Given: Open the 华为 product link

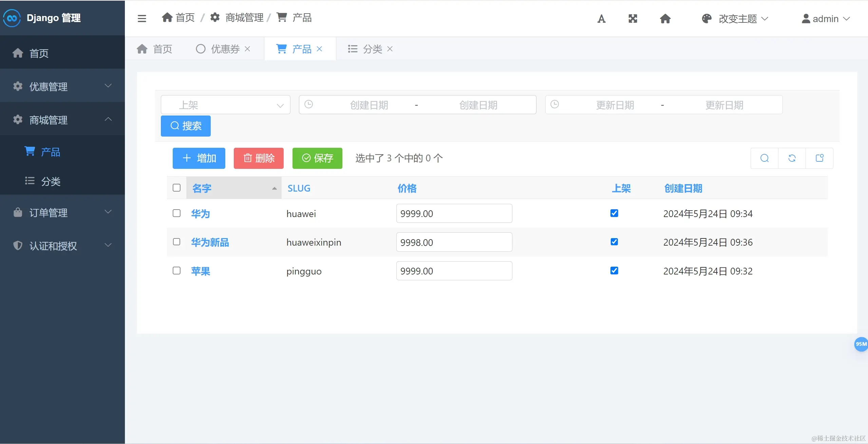Looking at the screenshot, I should point(201,214).
